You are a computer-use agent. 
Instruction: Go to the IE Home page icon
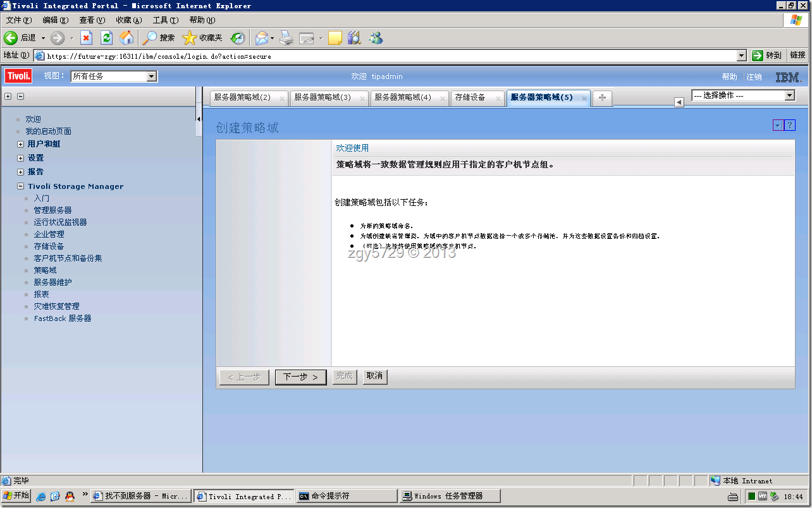click(126, 38)
